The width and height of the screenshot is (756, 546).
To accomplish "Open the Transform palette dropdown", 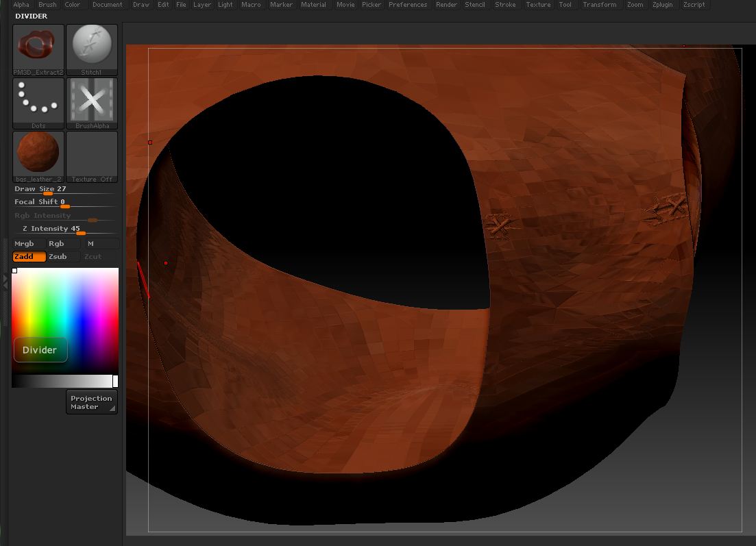I will pos(599,5).
